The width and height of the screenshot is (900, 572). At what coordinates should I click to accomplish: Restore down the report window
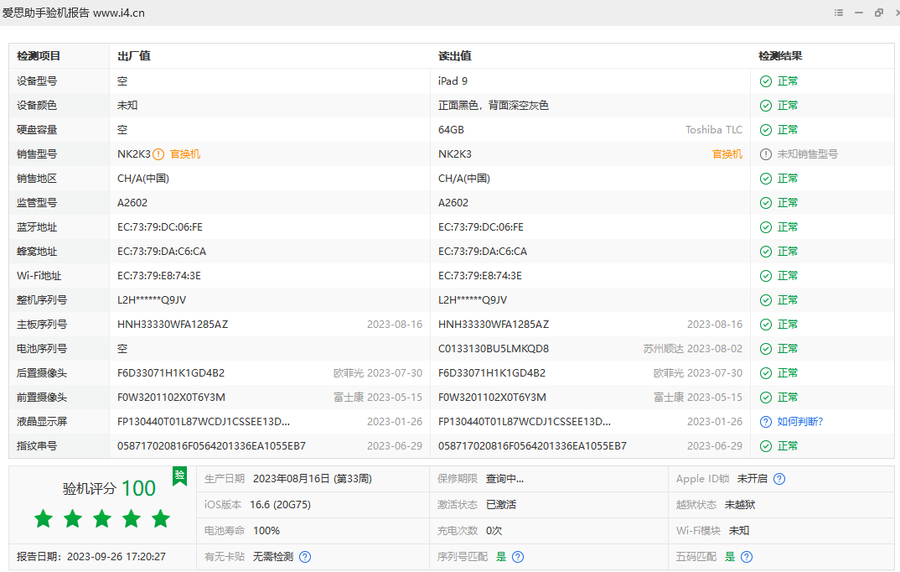tap(879, 13)
